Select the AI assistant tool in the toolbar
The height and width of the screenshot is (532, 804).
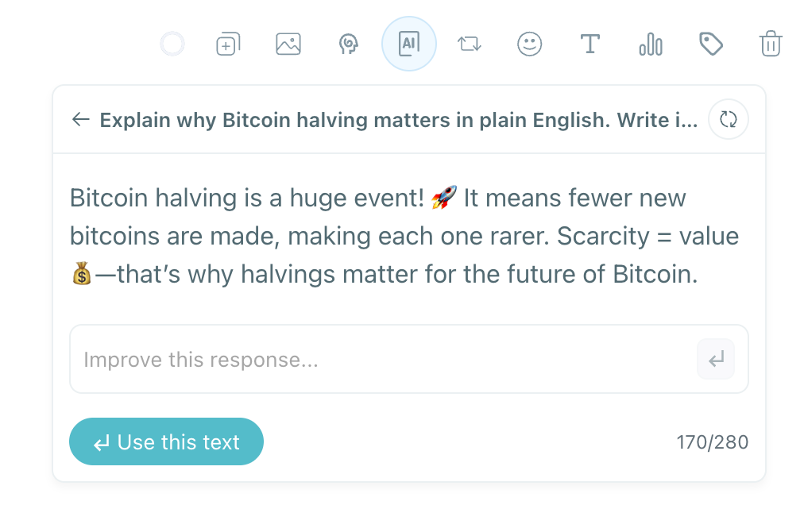408,44
